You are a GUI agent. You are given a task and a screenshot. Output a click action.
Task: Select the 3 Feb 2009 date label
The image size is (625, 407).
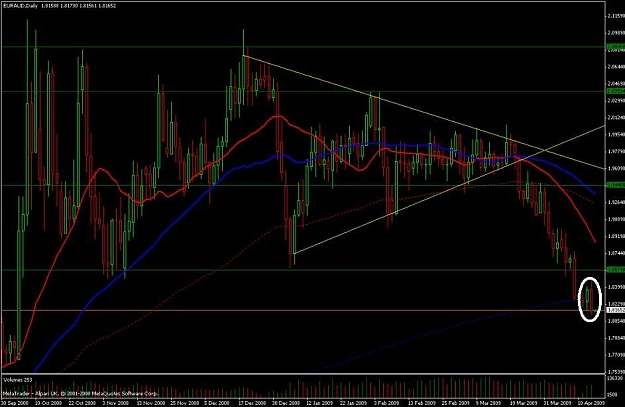[385, 403]
